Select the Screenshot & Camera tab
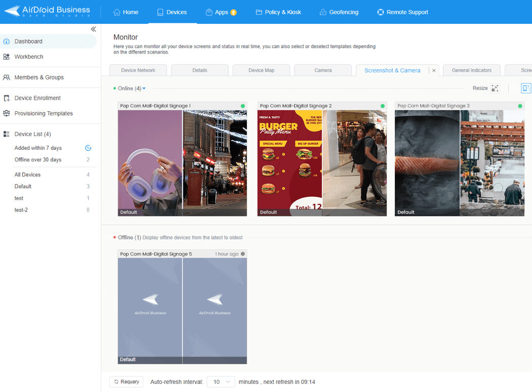532x392 pixels. [392, 70]
